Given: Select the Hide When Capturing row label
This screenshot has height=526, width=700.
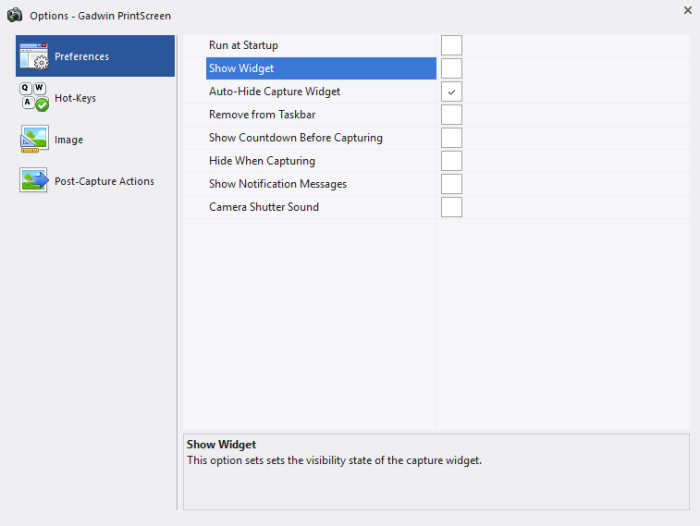Looking at the screenshot, I should [x=262, y=161].
